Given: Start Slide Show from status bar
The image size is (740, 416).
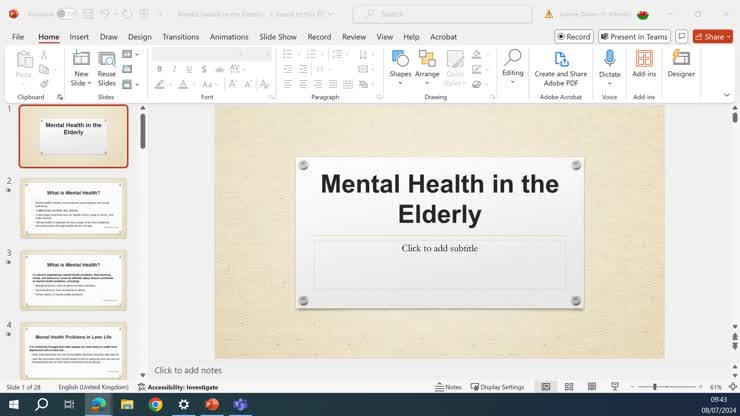Looking at the screenshot, I should pos(615,387).
